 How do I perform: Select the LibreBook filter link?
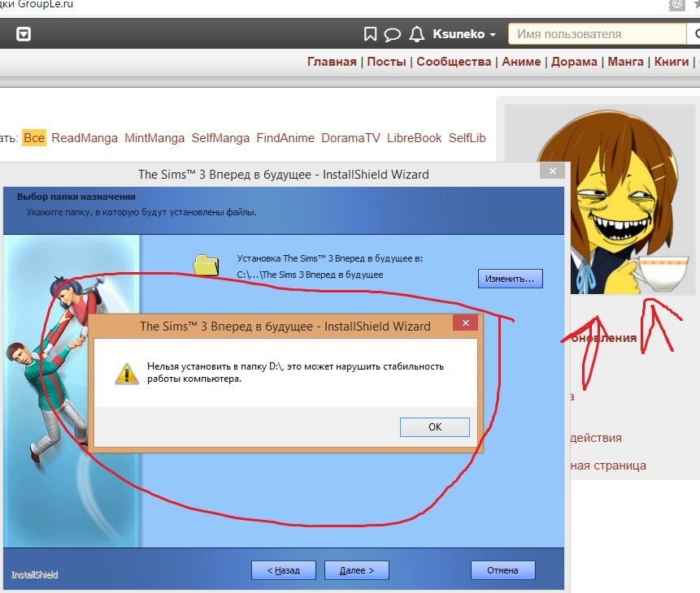(415, 138)
